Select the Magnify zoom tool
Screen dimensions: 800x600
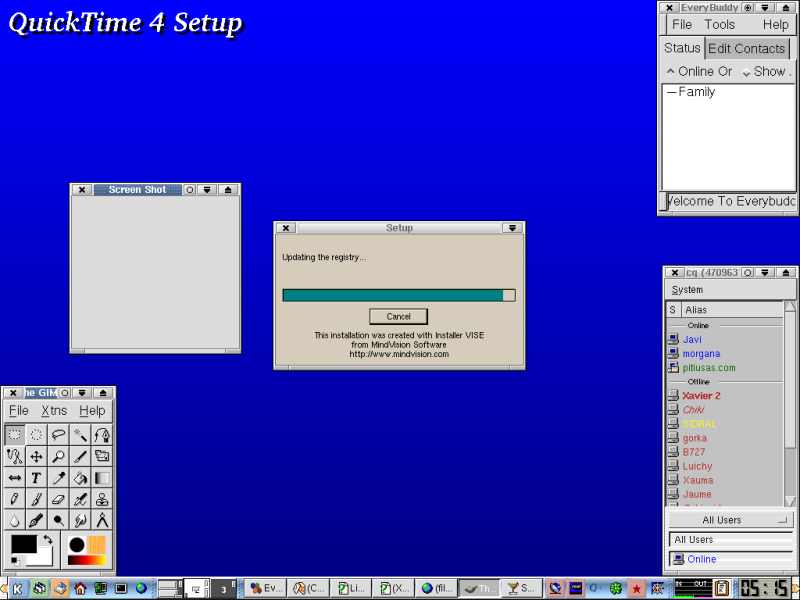58,456
